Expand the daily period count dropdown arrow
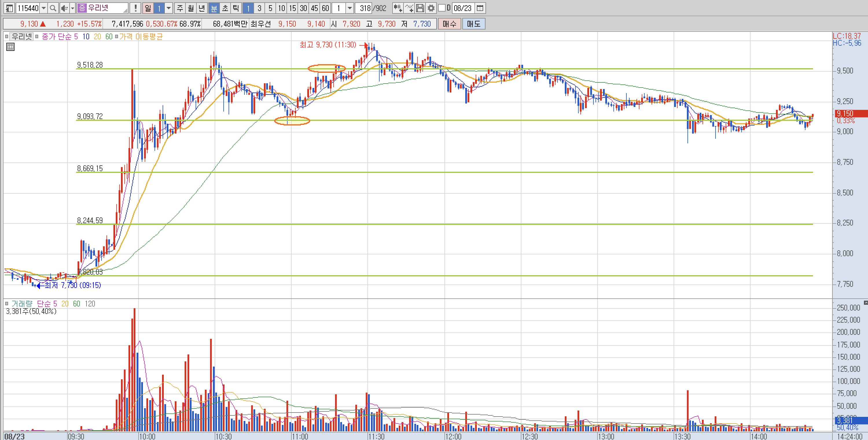Screen dimensions: 868x440 pyautogui.click(x=169, y=8)
